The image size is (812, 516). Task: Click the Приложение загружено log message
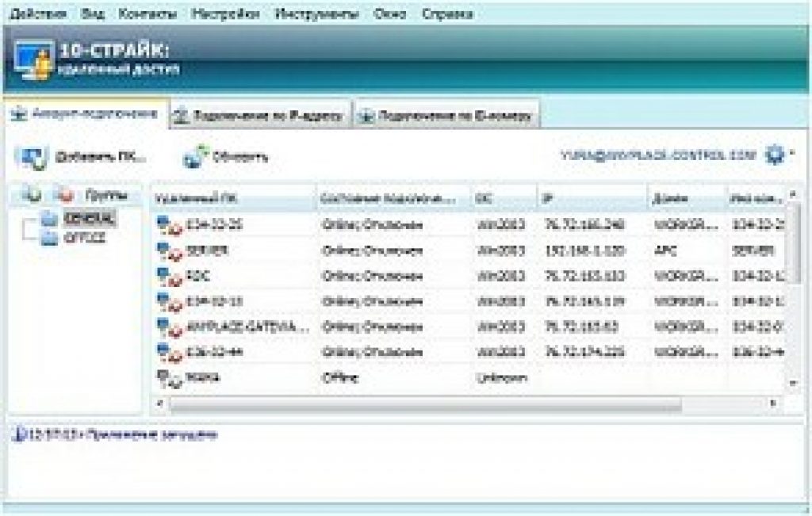tap(151, 434)
